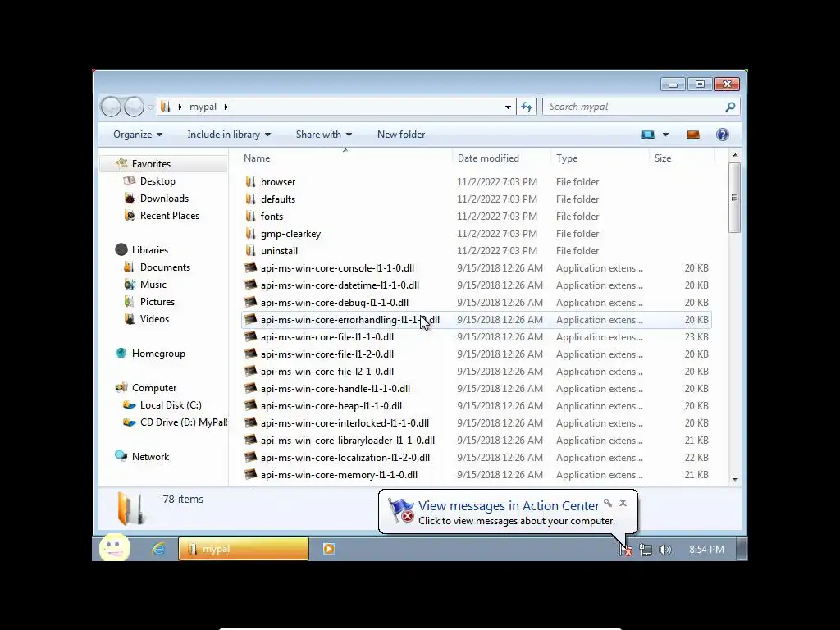Viewport: 840px width, 630px height.
Task: Open recent pages dropdown arrow
Action: (x=151, y=107)
